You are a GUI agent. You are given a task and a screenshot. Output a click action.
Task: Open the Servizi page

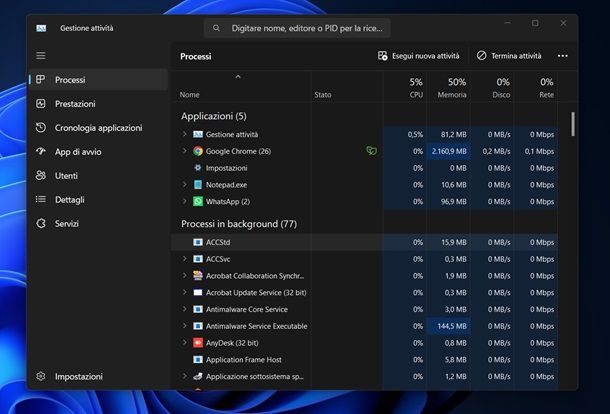click(98, 223)
